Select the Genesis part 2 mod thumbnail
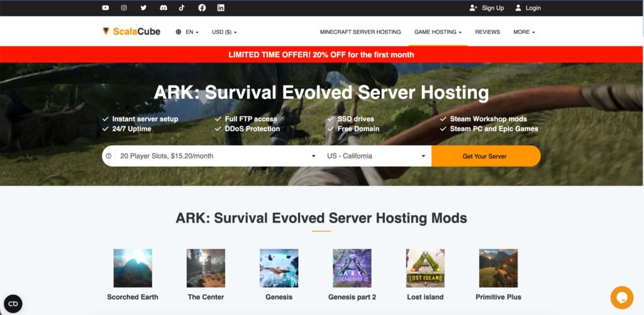The image size is (644, 315). tap(352, 268)
